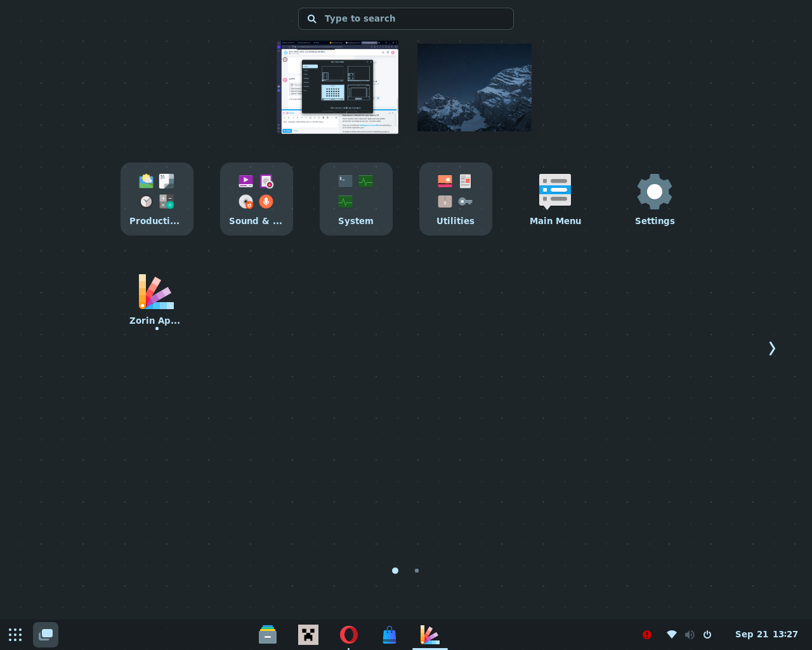The height and width of the screenshot is (650, 812).
Task: Expand the Productivity app folder
Action: coord(157,199)
